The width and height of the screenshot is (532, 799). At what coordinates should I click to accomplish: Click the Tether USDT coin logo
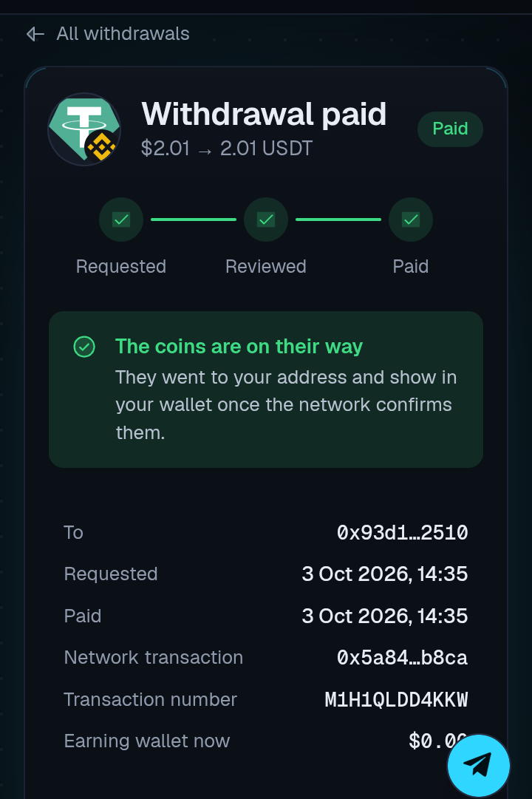tap(84, 129)
